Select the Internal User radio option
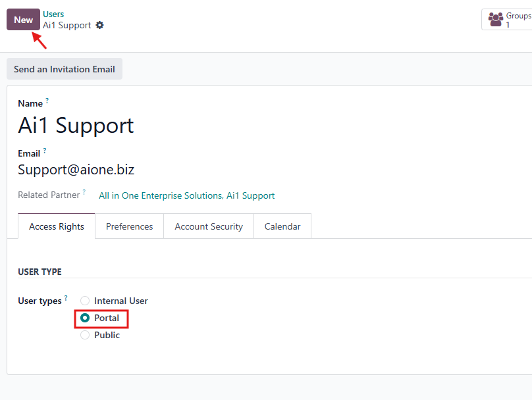 (85, 301)
